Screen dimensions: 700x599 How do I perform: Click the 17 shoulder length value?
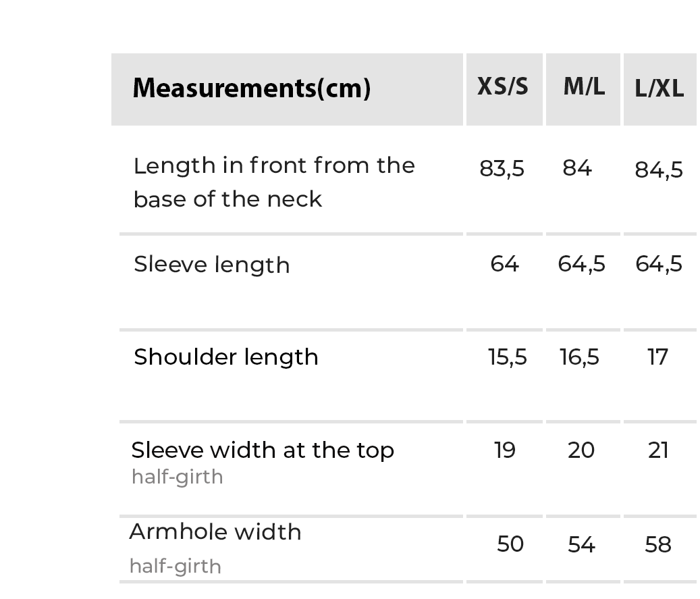(657, 357)
